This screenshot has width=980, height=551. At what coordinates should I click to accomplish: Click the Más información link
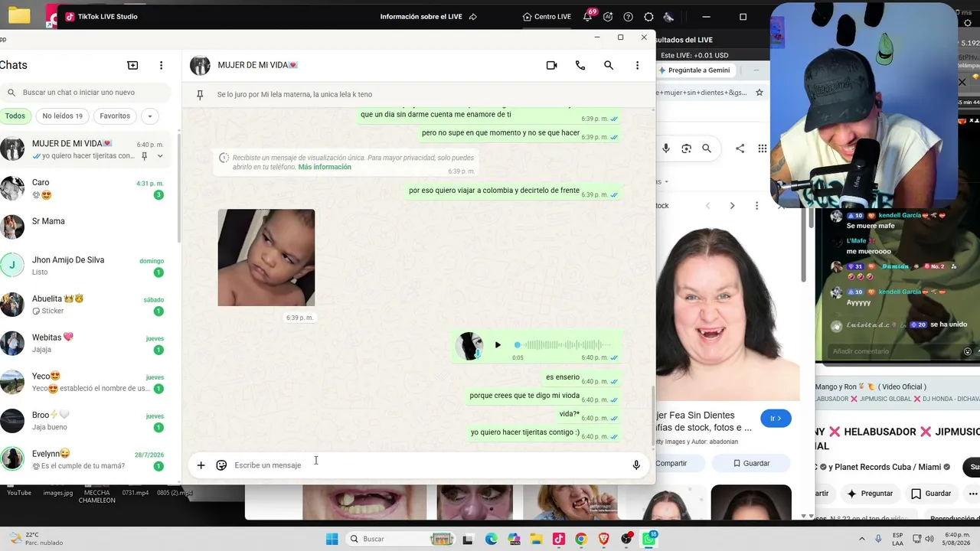[325, 167]
